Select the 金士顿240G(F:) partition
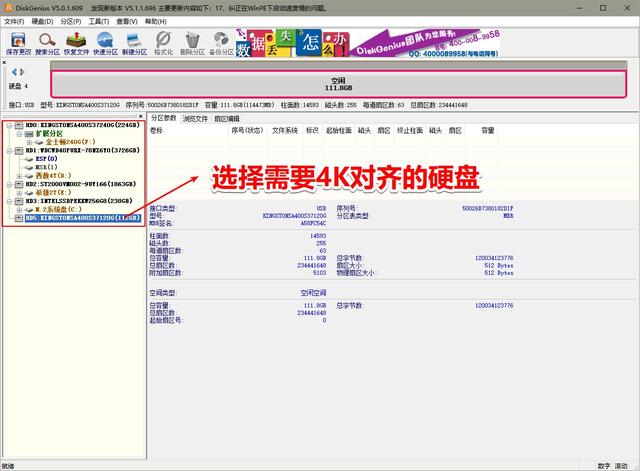This screenshot has width=640, height=471. (x=70, y=142)
